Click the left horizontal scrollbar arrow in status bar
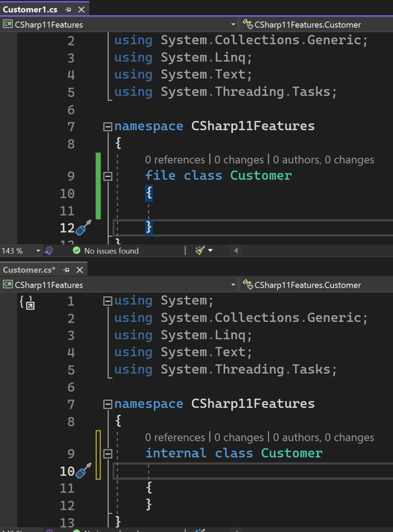This screenshot has width=393, height=532. tap(235, 251)
